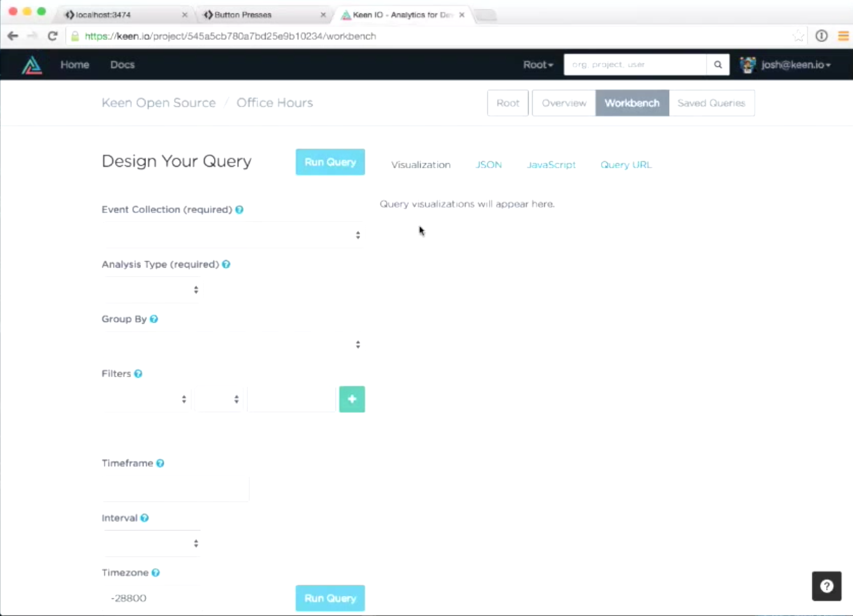Go back in browser history
853x616 pixels.
coord(13,36)
